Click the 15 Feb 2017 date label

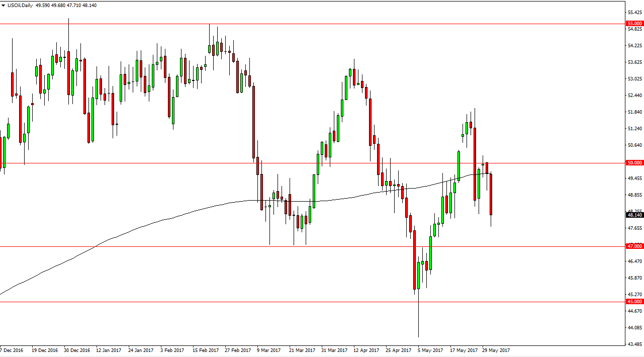point(205,350)
